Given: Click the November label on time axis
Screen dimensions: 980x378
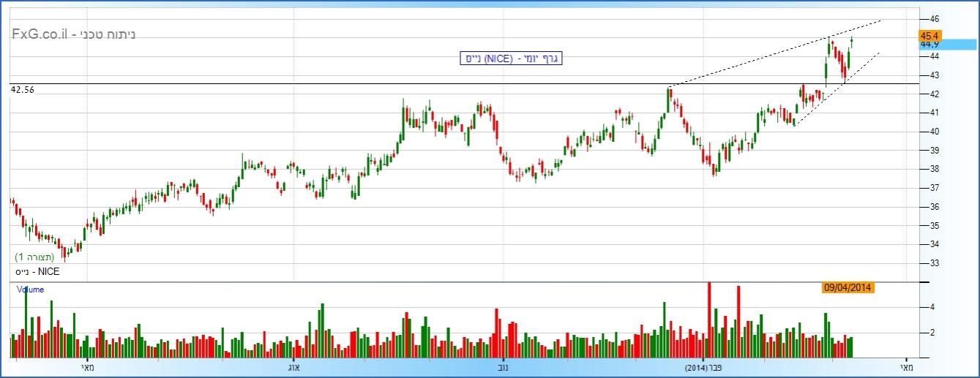Looking at the screenshot, I should point(504,367).
